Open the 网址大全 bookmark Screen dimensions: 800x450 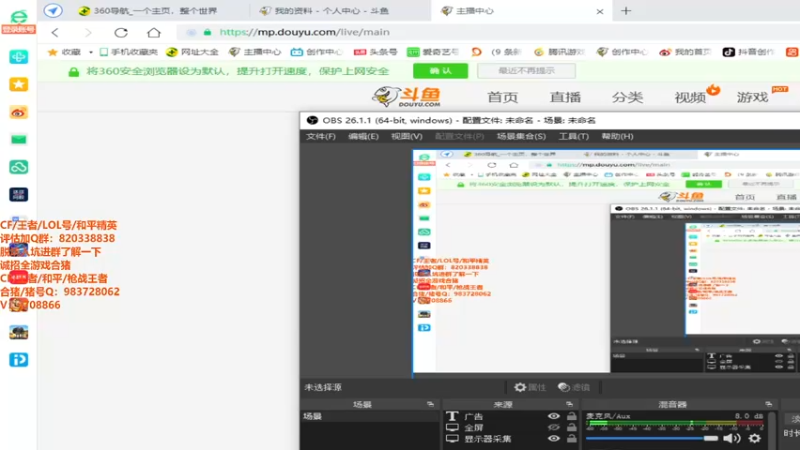click(192, 52)
